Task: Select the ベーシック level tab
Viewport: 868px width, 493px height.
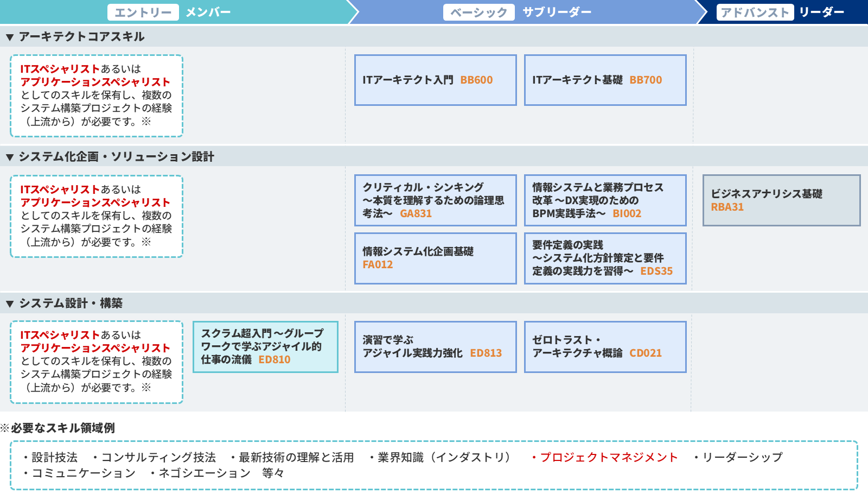Action: coord(478,12)
